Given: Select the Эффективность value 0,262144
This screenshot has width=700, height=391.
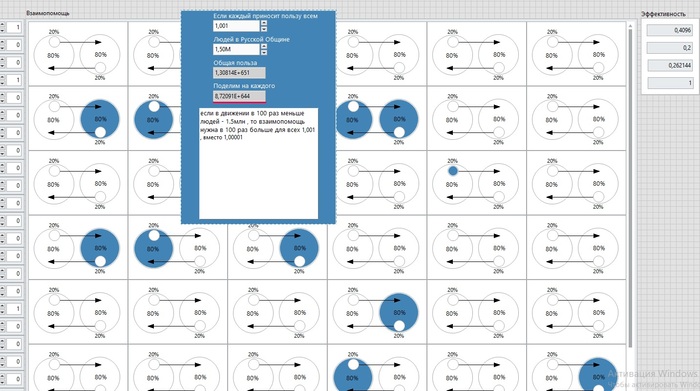Looking at the screenshot, I should pos(670,65).
